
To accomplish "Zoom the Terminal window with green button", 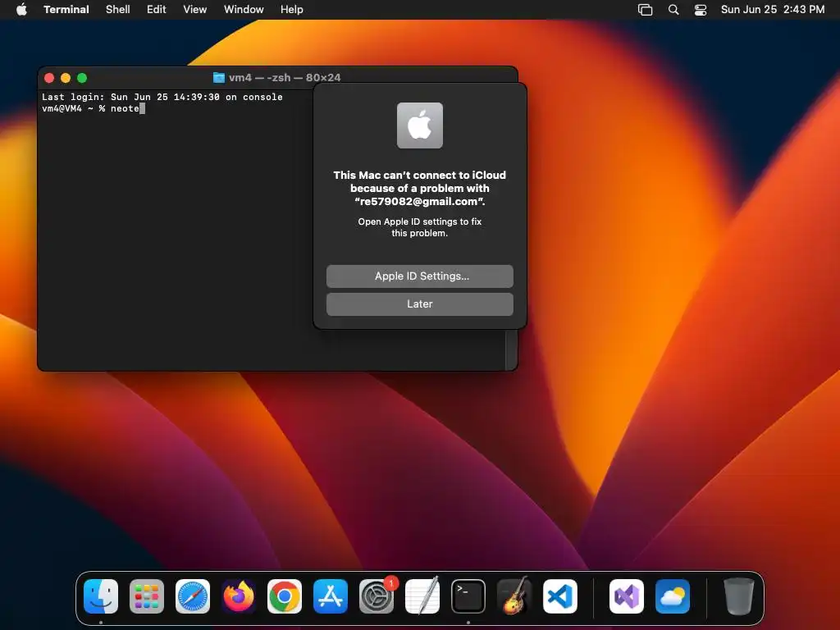I will (82, 78).
